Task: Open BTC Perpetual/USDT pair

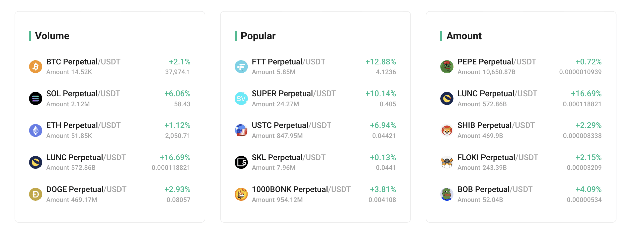Action: point(109,67)
